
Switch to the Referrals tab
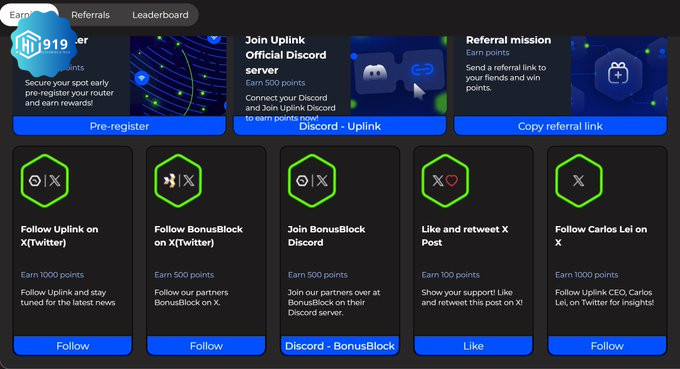pos(90,15)
